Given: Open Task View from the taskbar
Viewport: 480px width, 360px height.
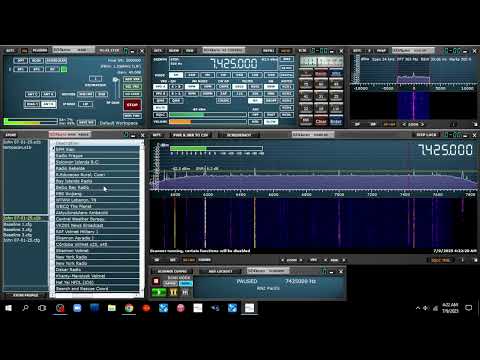Looking at the screenshot, I should pyautogui.click(x=42, y=308).
